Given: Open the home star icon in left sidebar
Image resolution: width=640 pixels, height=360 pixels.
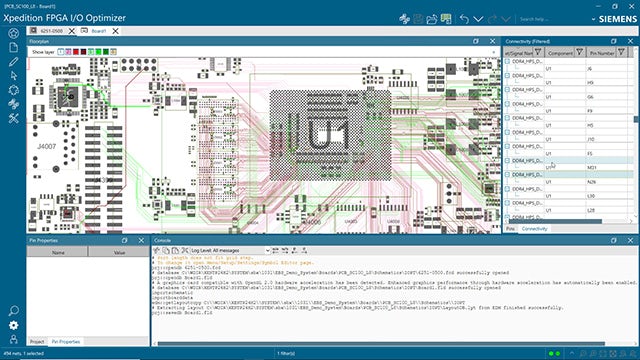Looking at the screenshot, I should point(13,33).
